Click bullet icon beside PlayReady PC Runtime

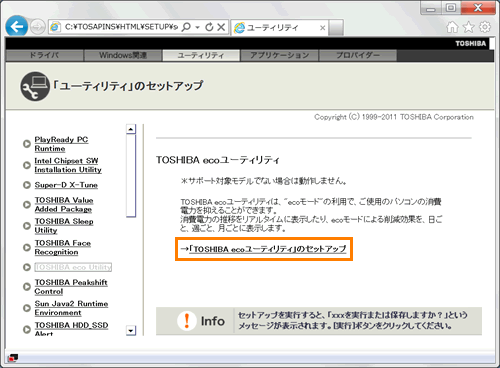[27, 144]
